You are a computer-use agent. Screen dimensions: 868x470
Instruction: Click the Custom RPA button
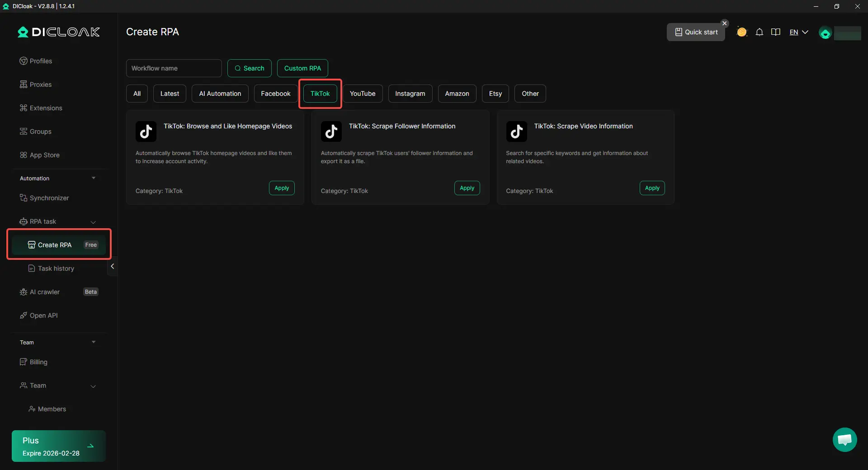302,68
